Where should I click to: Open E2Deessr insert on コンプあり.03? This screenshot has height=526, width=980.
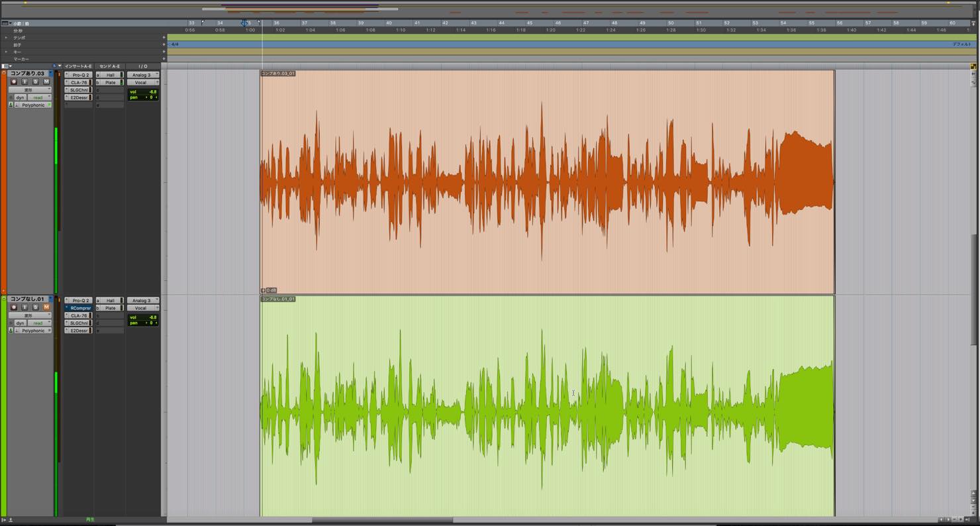[80, 97]
